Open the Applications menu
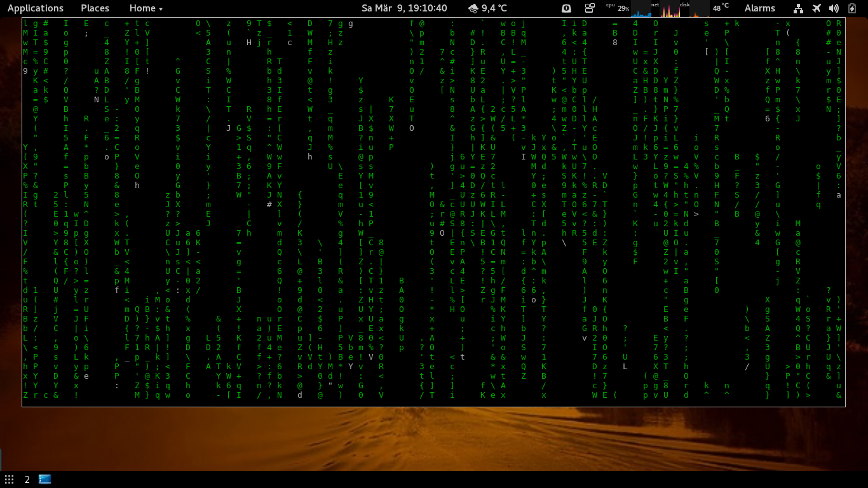This screenshot has width=868, height=488. [x=36, y=8]
